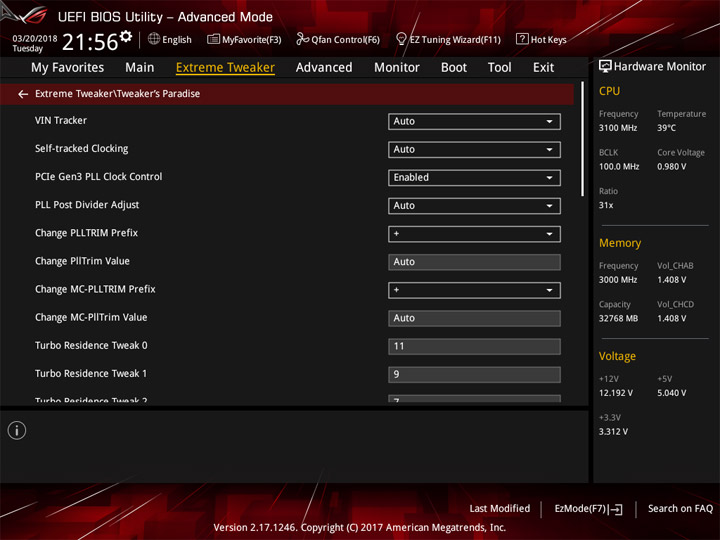Open the PLL Post Divider Adjust dropdown
The image size is (720, 540).
474,206
